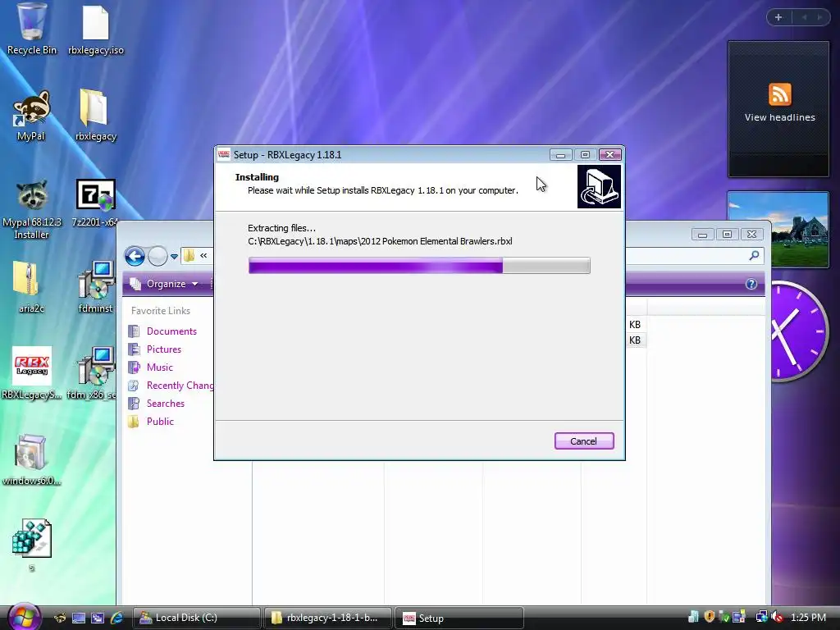Click the Explorer address bar folder icon

click(189, 256)
